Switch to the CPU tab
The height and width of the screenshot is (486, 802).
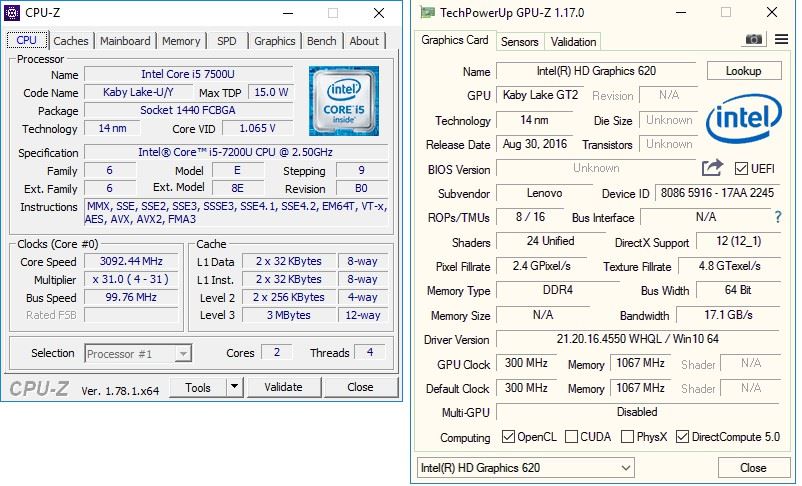coord(27,40)
